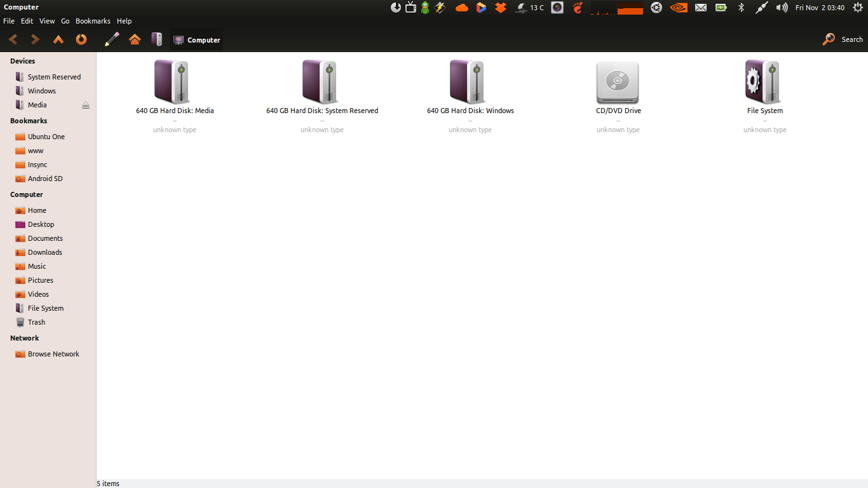Open the View menu
Image resolution: width=868 pixels, height=488 pixels.
(47, 21)
